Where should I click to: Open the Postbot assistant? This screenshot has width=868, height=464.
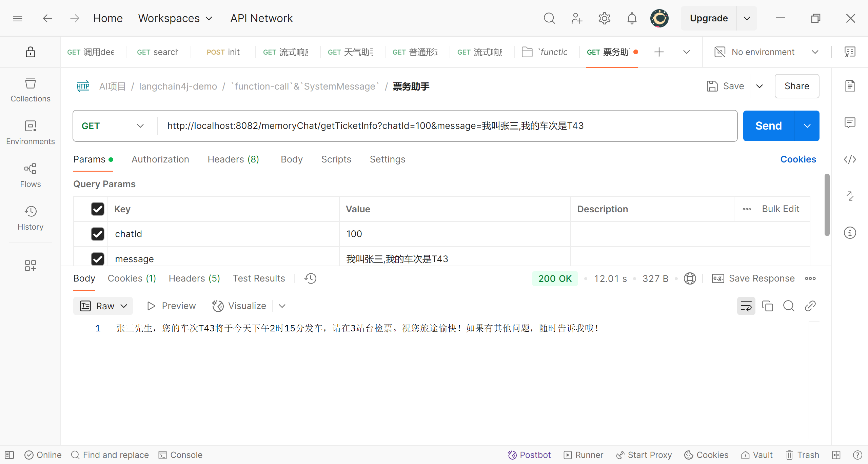pyautogui.click(x=529, y=455)
